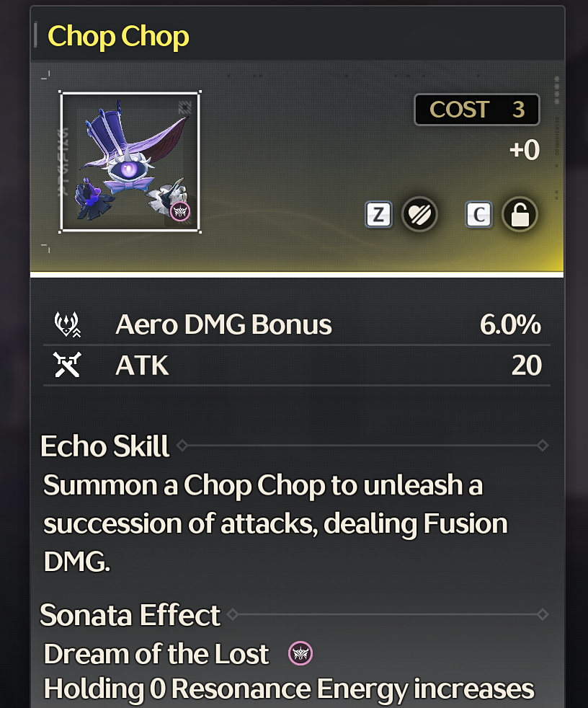This screenshot has width=588, height=708.
Task: Toggle the unlock padlock icon
Action: (x=520, y=214)
